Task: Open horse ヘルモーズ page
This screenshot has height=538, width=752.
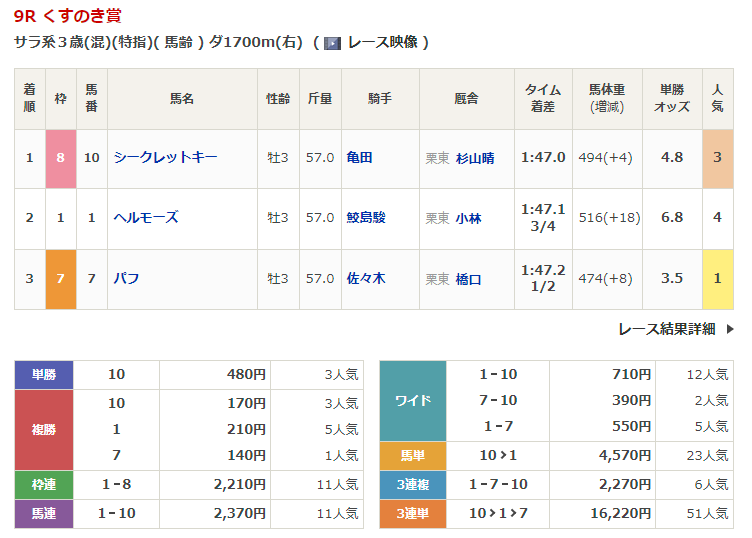Action: [x=146, y=218]
